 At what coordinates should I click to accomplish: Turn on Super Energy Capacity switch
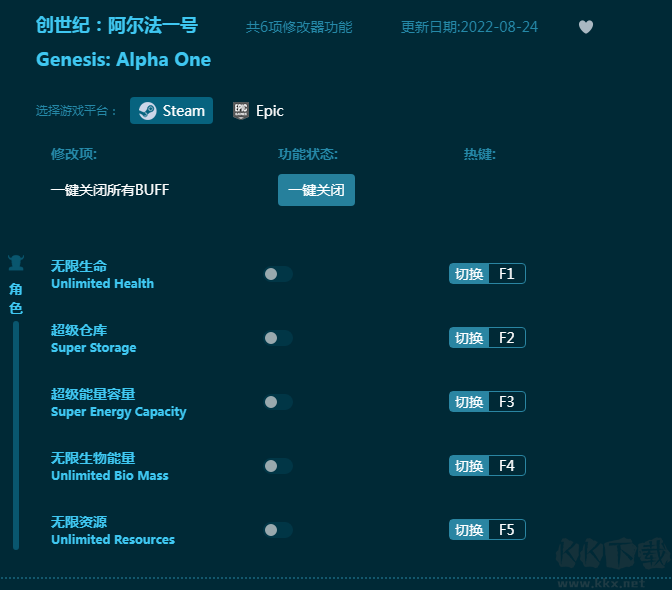(x=278, y=402)
